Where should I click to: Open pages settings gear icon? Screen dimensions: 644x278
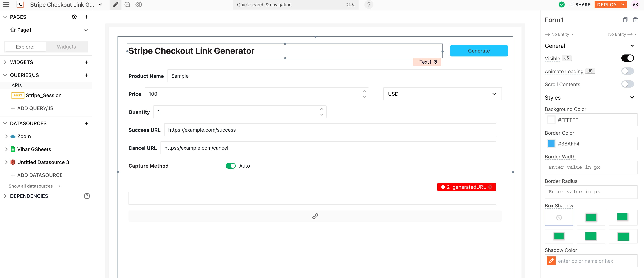(x=74, y=17)
